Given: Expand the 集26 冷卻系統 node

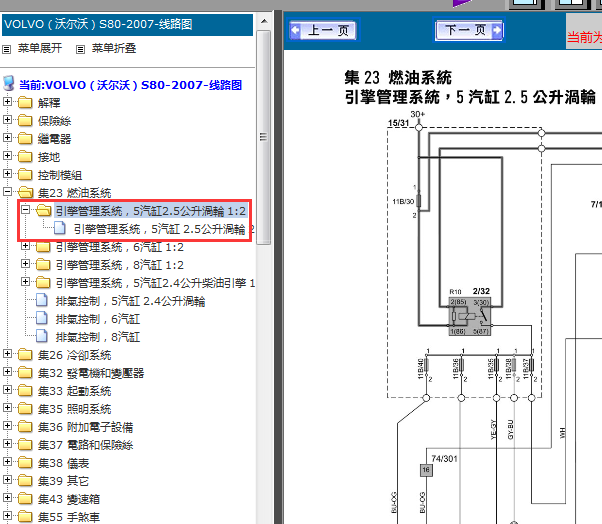Looking at the screenshot, I should click(x=7, y=354).
